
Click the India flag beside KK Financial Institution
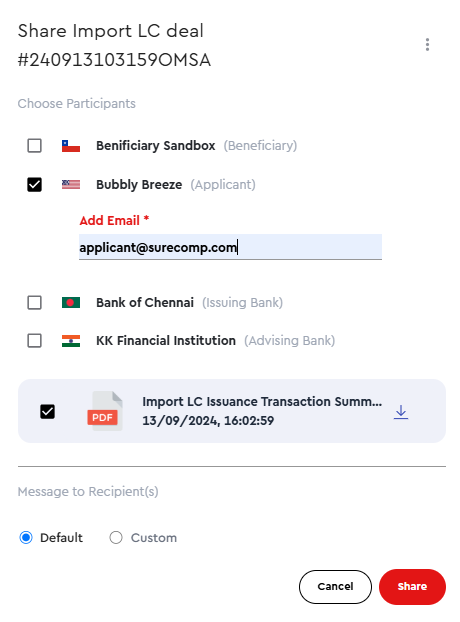tap(71, 341)
